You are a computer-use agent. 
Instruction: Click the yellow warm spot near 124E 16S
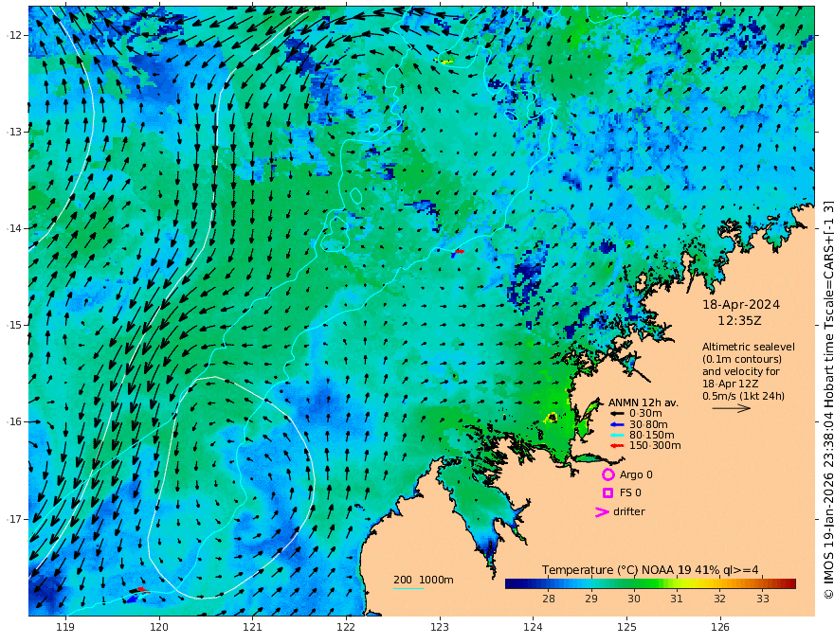click(x=552, y=418)
